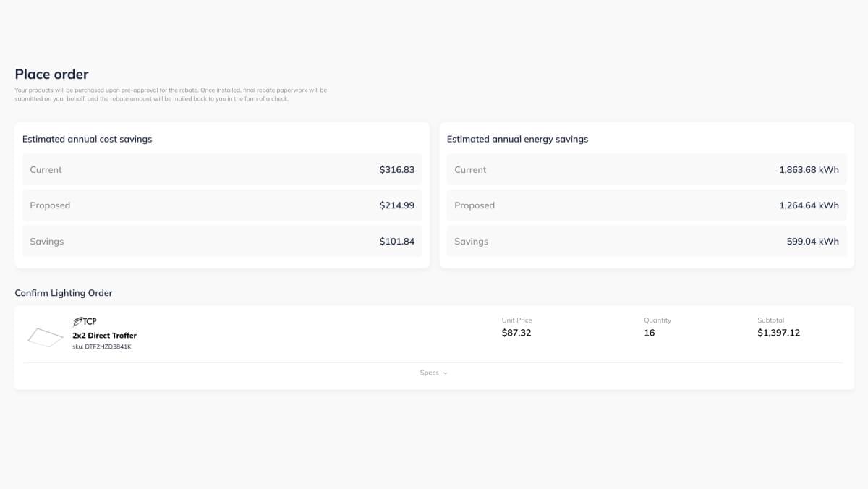Expand the Specs section

click(x=434, y=373)
